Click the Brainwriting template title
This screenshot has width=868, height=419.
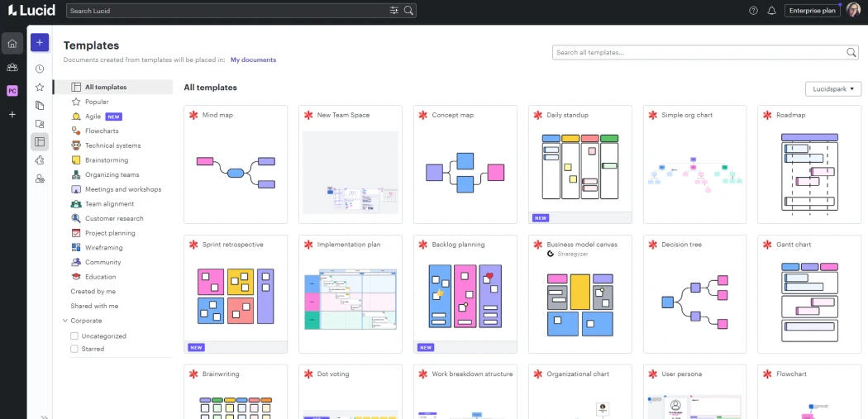pos(221,374)
